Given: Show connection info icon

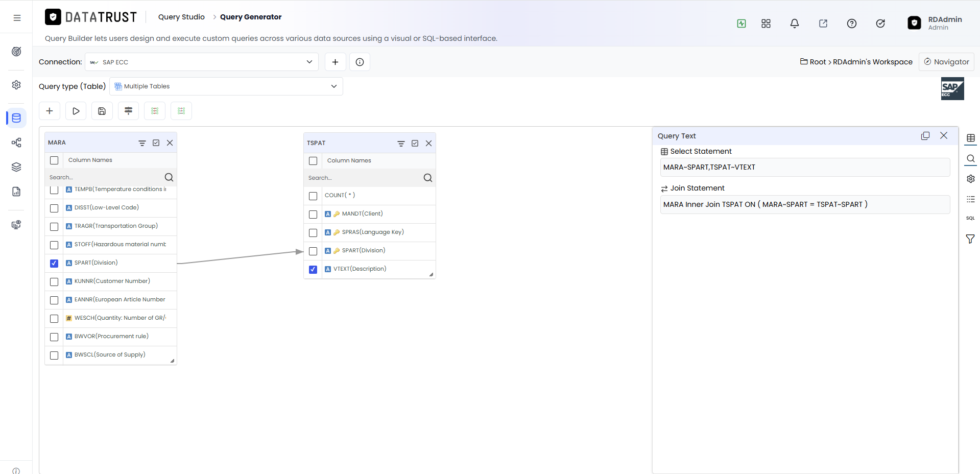Looking at the screenshot, I should (360, 62).
